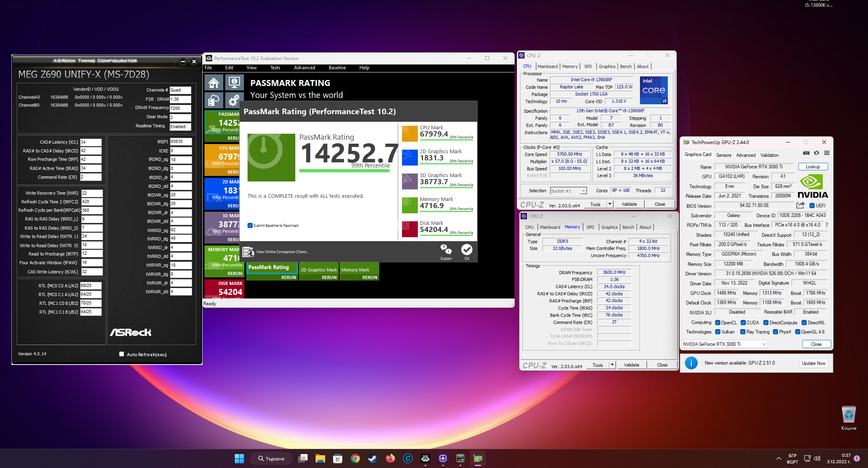Open Baseline menu in PerformanceTest
Viewport: 868px width, 468px height.
pos(337,68)
